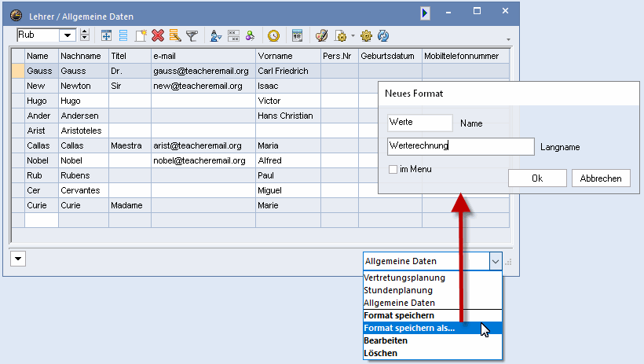Click the blue play arrow in title bar

tap(425, 13)
